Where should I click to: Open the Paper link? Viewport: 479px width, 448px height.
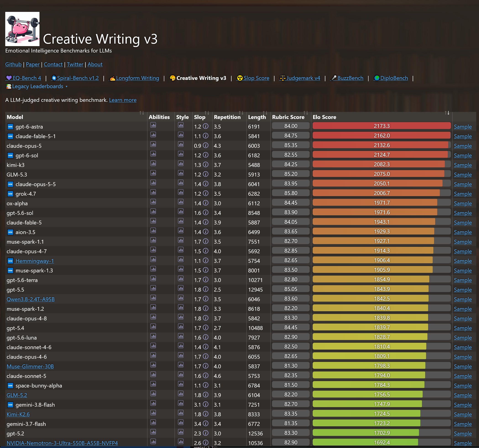tap(33, 64)
